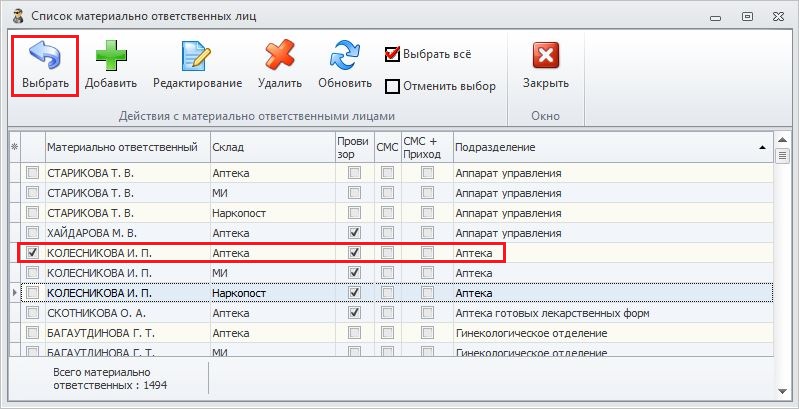Enable the Выбрать всё checkbox
799x409 pixels.
[393, 54]
